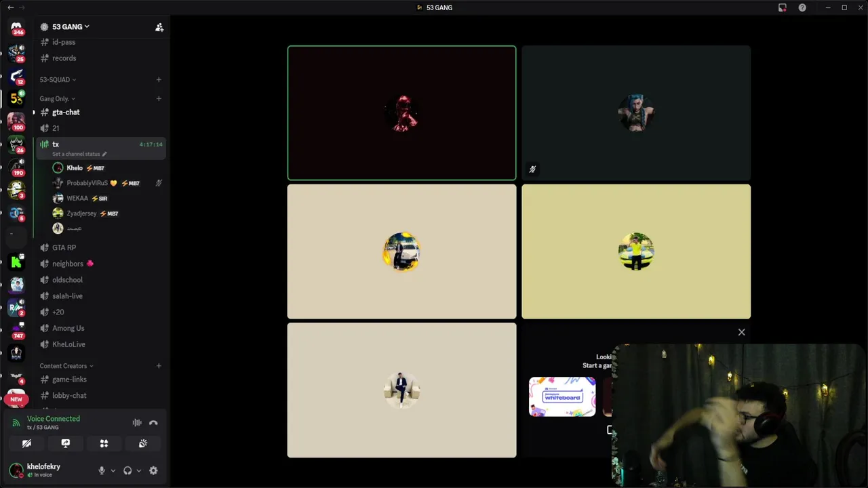Close the activity suggestion panel
Viewport: 868px width, 488px height.
coord(741,332)
